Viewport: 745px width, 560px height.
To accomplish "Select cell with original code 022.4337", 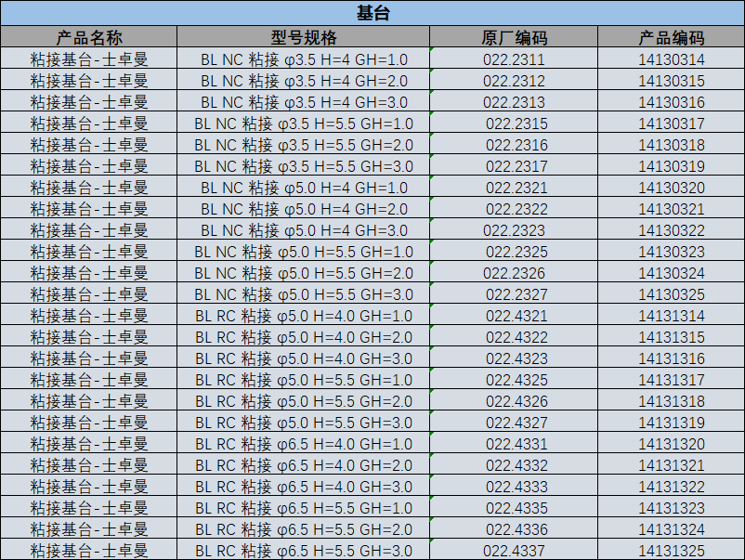I will pyautogui.click(x=514, y=550).
